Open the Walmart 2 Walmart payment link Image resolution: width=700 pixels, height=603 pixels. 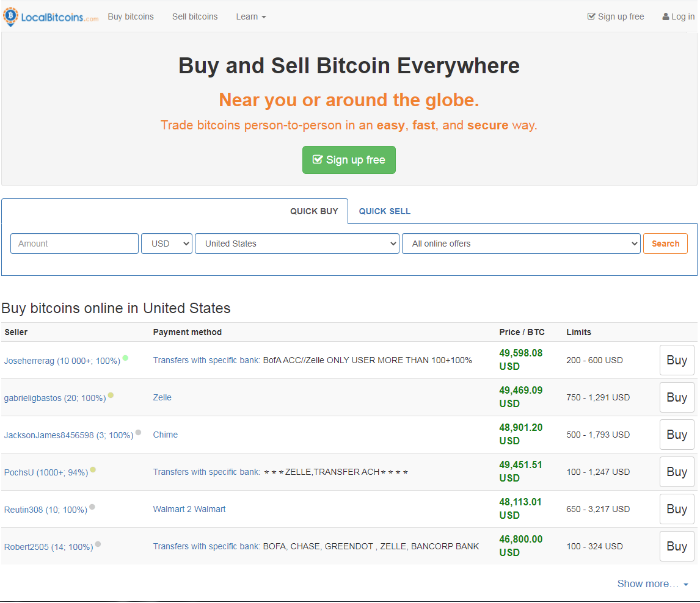[189, 509]
